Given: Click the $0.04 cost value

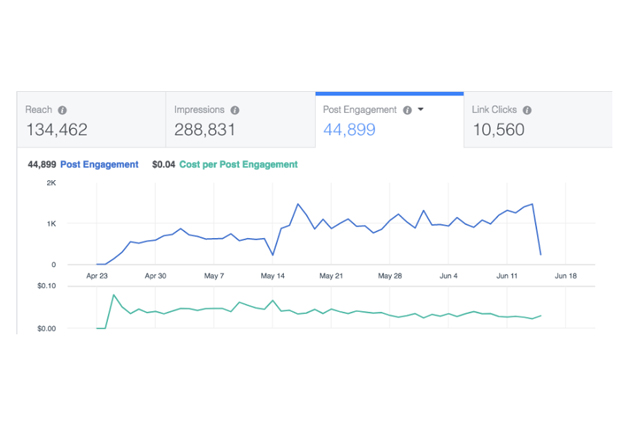Looking at the screenshot, I should click(x=164, y=164).
